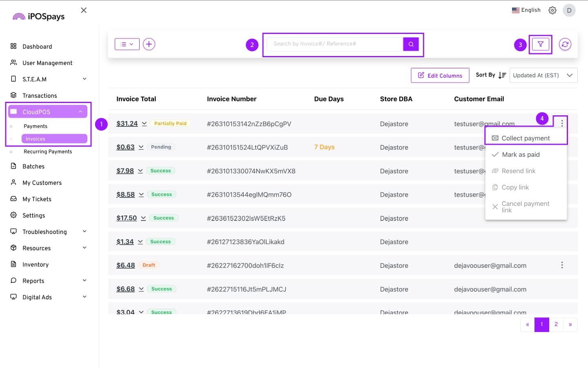This screenshot has width=588, height=368.
Task: Expand the S.T.E.A.M sidebar menu
Action: 85,79
